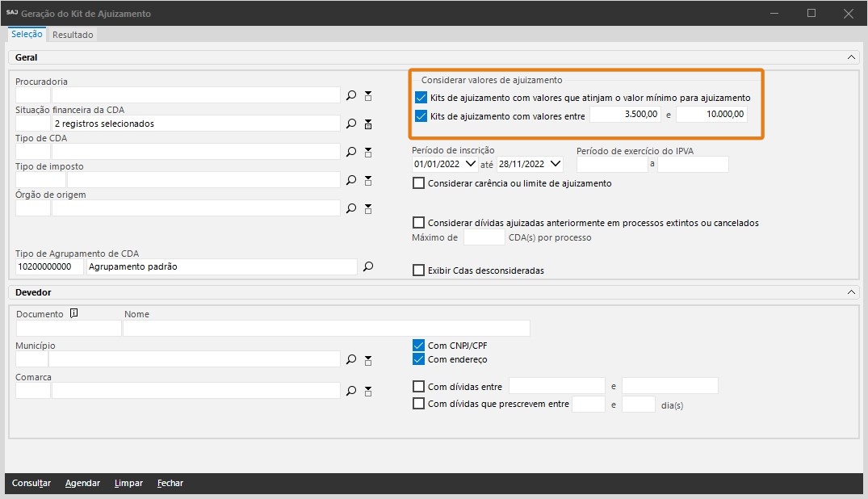This screenshot has height=499, width=868.
Task: Click the search magnifier beside Município
Action: pos(351,359)
